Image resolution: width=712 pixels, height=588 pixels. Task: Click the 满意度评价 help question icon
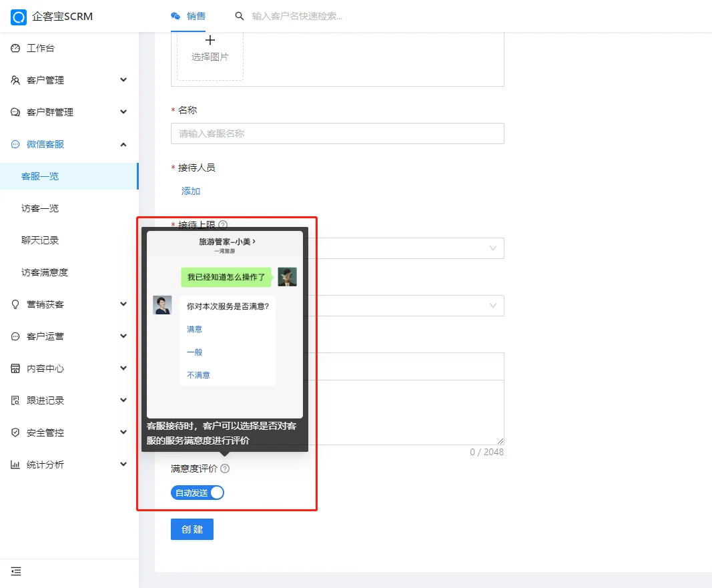coord(225,469)
